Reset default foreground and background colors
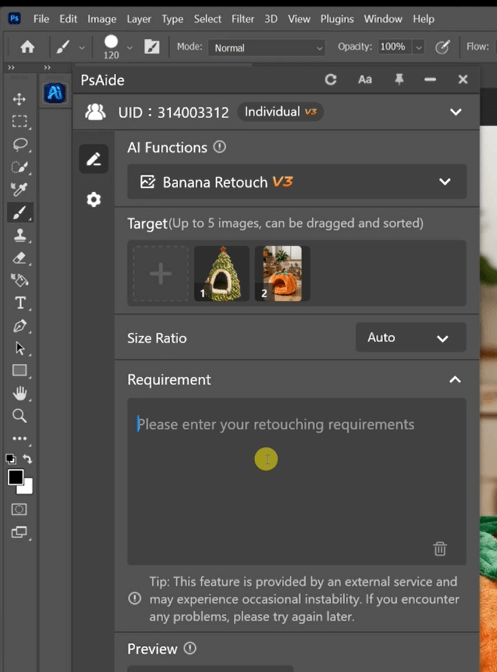Image resolution: width=497 pixels, height=672 pixels. coord(11,459)
